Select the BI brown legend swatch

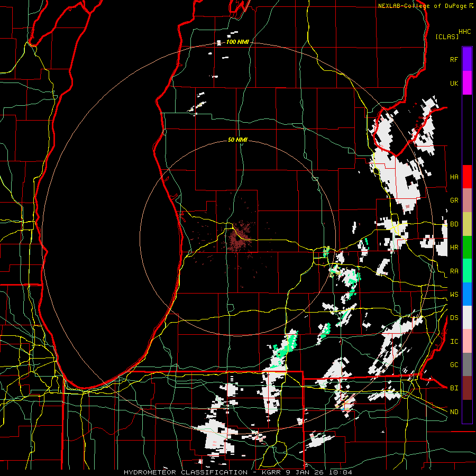click(467, 388)
